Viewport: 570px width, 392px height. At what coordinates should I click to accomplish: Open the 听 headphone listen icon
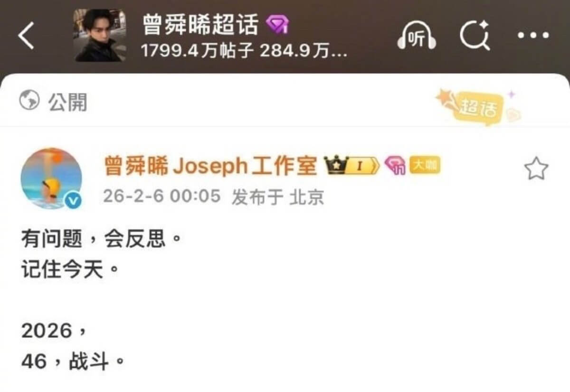click(x=417, y=36)
